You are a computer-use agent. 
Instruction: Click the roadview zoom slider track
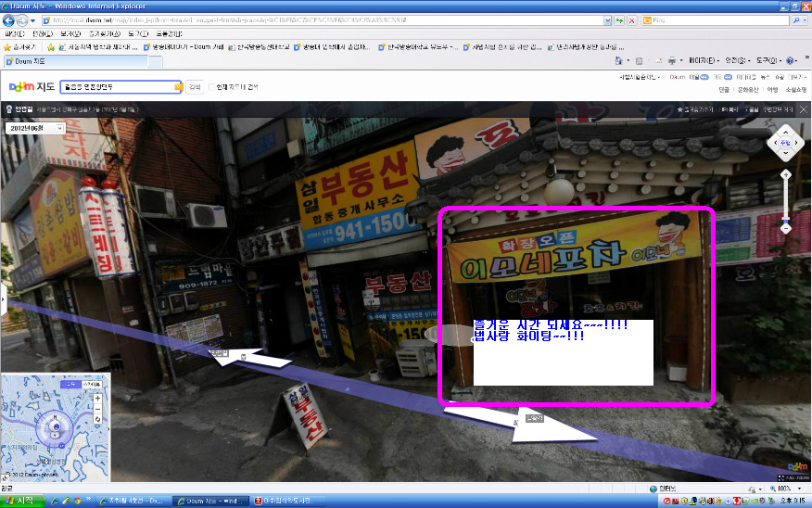pos(786,201)
